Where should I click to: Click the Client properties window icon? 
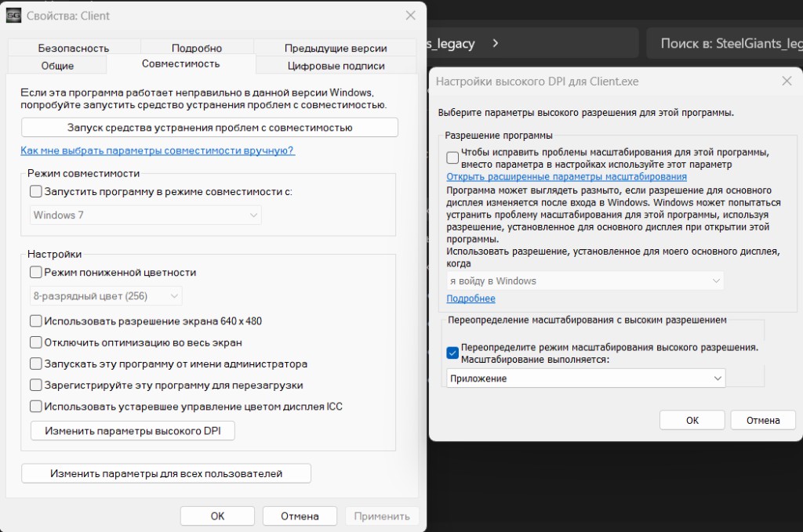(x=13, y=15)
